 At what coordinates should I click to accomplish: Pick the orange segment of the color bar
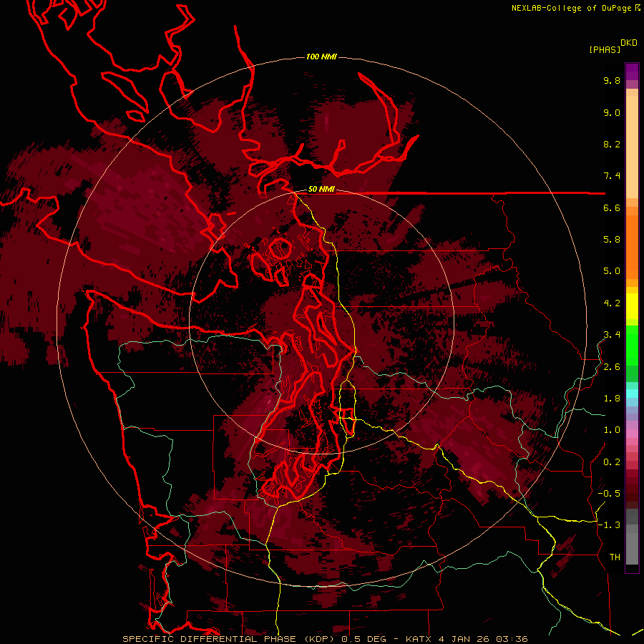(632, 247)
